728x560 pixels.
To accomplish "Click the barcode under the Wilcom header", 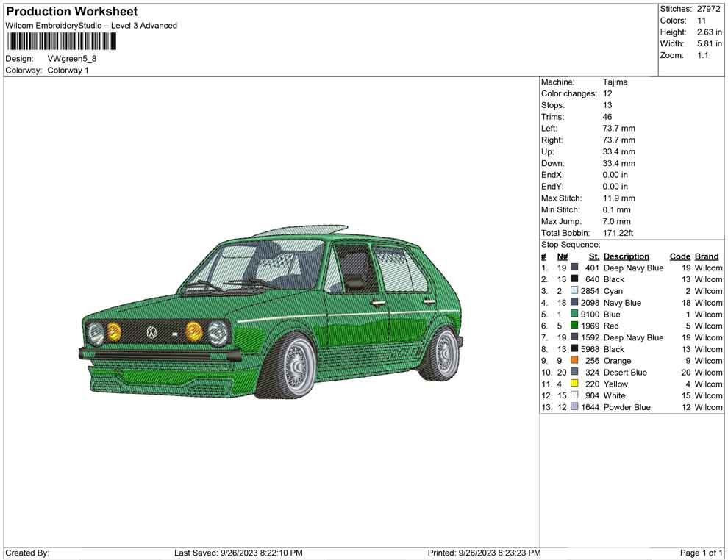I will [x=61, y=42].
